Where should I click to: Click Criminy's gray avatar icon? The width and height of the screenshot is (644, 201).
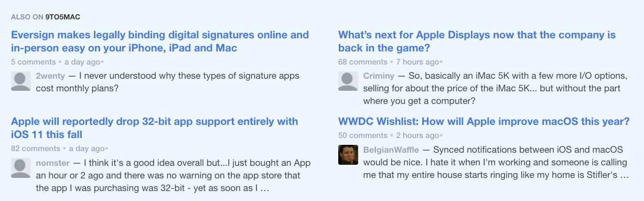point(348,81)
